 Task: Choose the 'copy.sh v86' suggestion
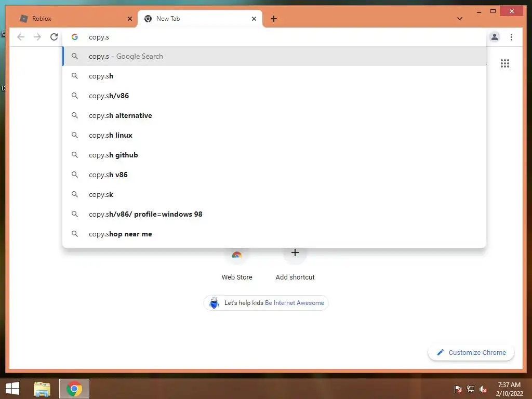click(x=274, y=175)
